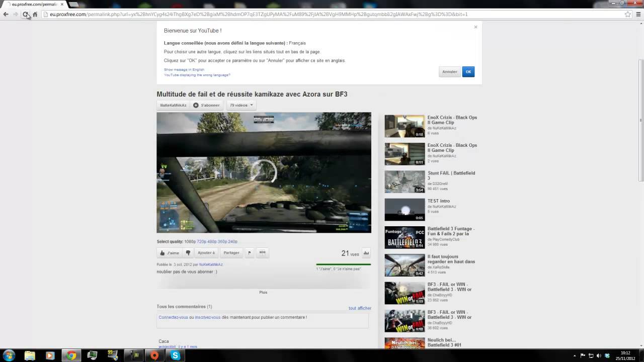Go back using the browser back arrow
644x362 pixels.
(x=6, y=14)
